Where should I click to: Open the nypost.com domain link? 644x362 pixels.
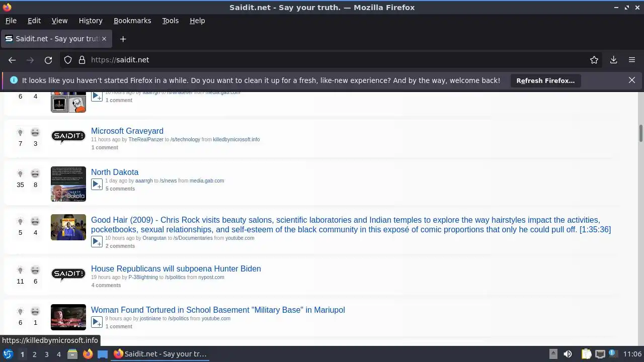click(x=211, y=277)
